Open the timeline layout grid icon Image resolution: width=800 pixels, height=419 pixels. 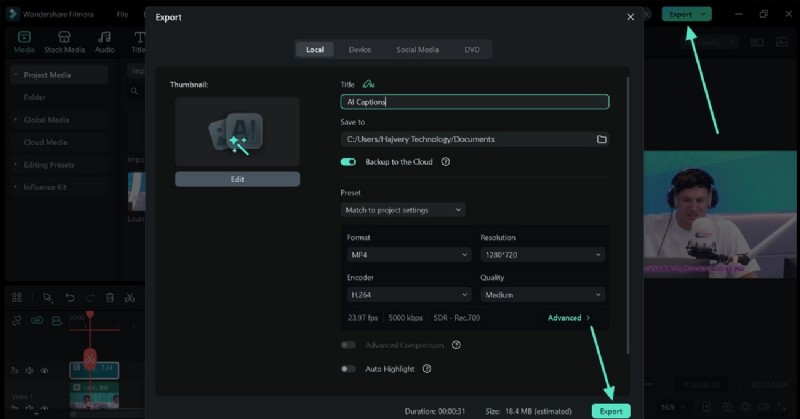click(17, 297)
